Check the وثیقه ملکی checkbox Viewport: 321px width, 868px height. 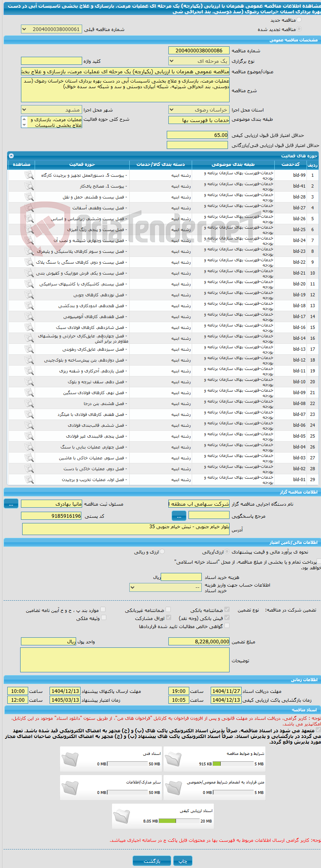point(103,618)
